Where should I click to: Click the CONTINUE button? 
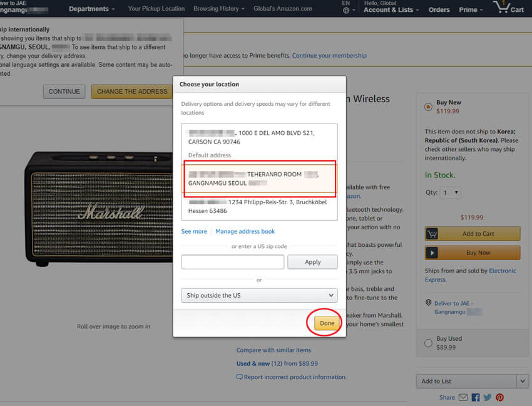tap(64, 91)
